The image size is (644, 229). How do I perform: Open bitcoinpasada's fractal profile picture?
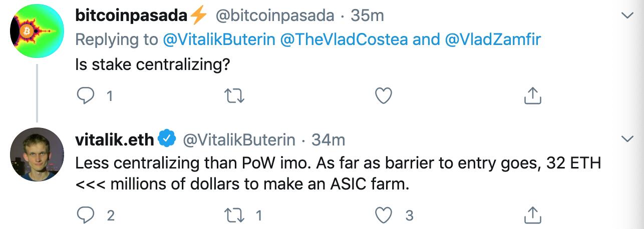[x=37, y=32]
